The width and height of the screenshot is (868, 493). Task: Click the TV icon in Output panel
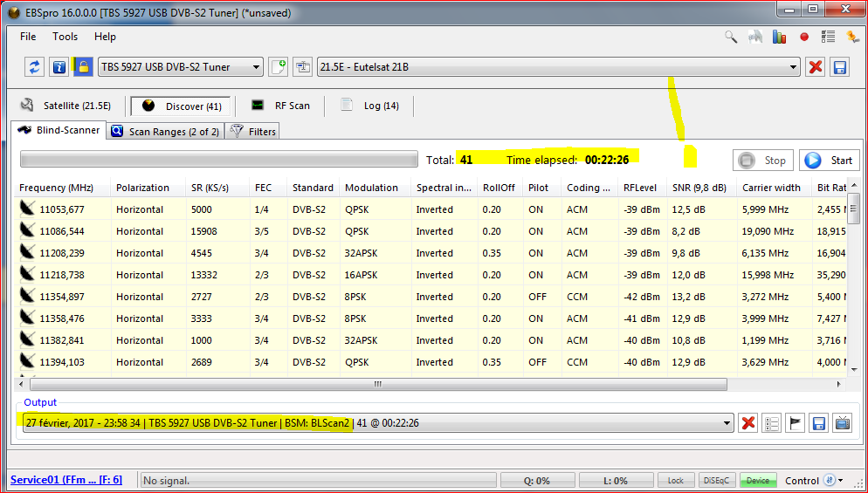tap(843, 423)
